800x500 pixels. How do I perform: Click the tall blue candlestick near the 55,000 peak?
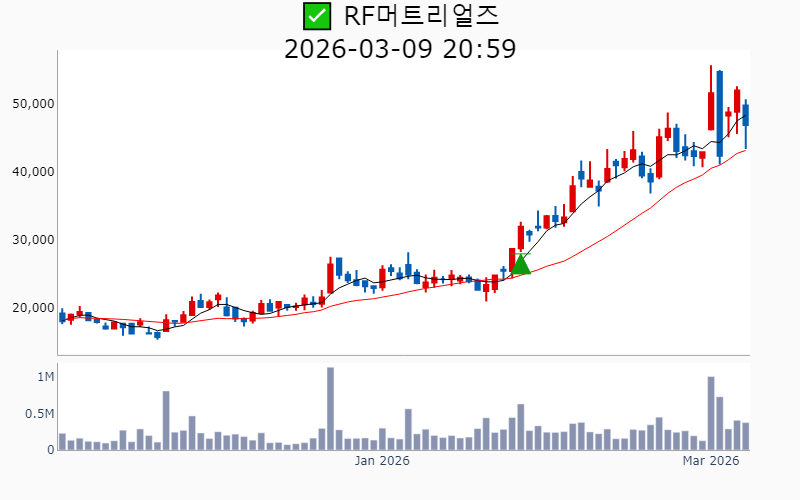(720, 113)
